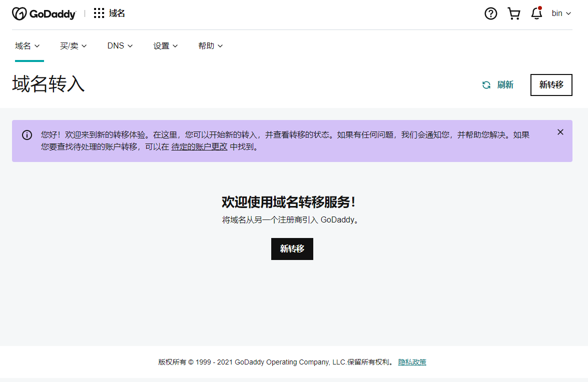Screen dimensions: 588x382
Task: Click the refresh icon beside 刷新
Action: click(x=486, y=85)
